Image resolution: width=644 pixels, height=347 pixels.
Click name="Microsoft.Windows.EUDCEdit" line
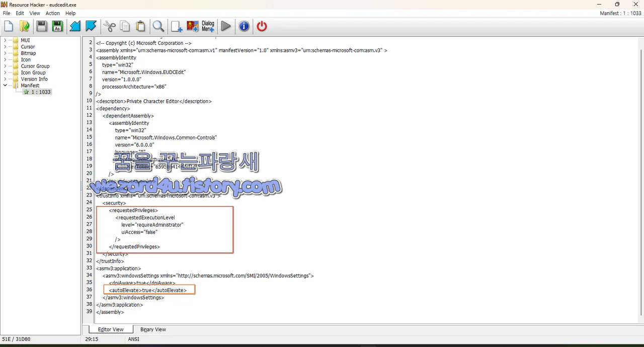point(144,72)
